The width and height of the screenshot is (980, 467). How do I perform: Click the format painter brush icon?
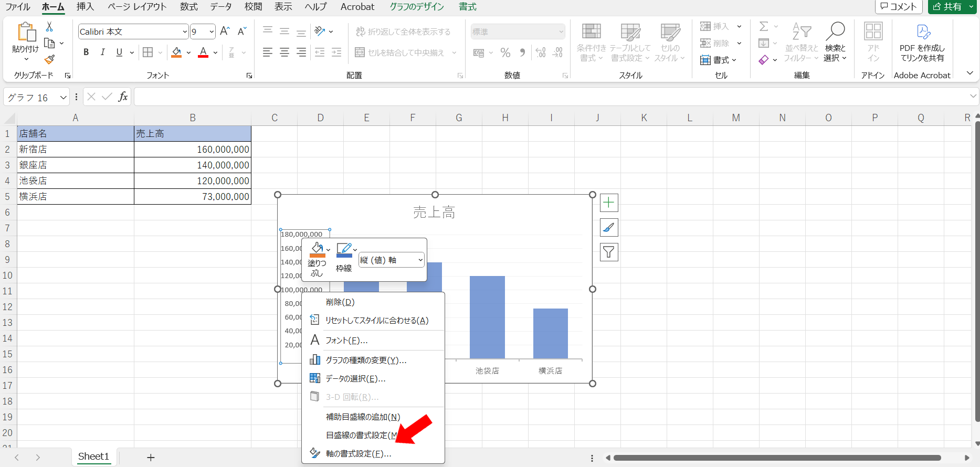click(49, 60)
